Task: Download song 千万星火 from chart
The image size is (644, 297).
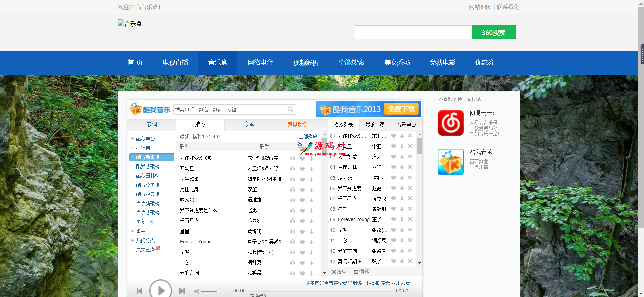Action: [x=311, y=221]
